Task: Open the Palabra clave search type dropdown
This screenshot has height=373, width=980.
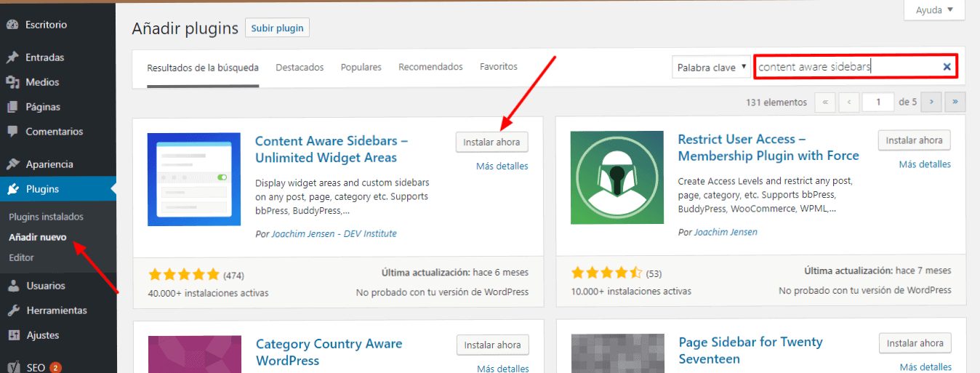Action: 711,67
